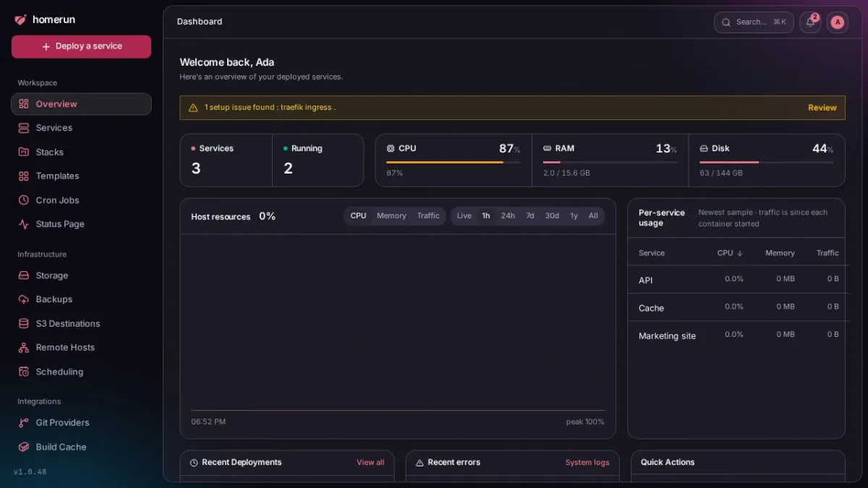Click the magnifier icon in search
Viewport: 868px width, 488px height.
point(726,22)
